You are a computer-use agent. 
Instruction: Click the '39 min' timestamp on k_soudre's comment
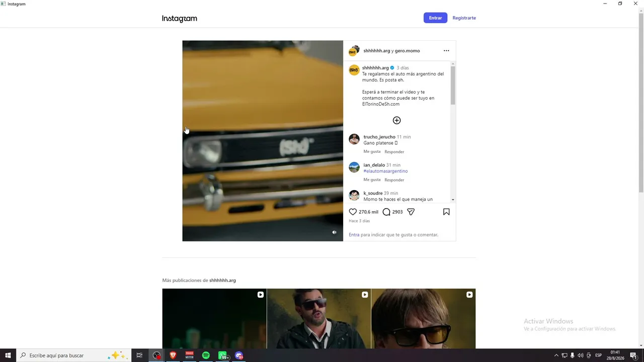tap(391, 193)
